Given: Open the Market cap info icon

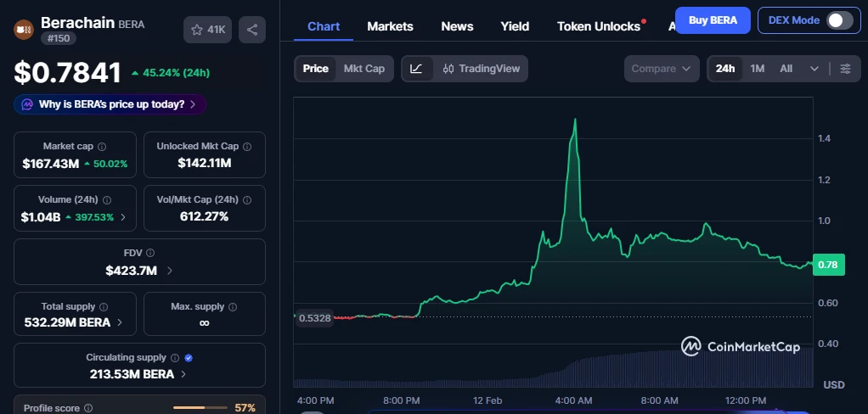Looking at the screenshot, I should [x=102, y=147].
